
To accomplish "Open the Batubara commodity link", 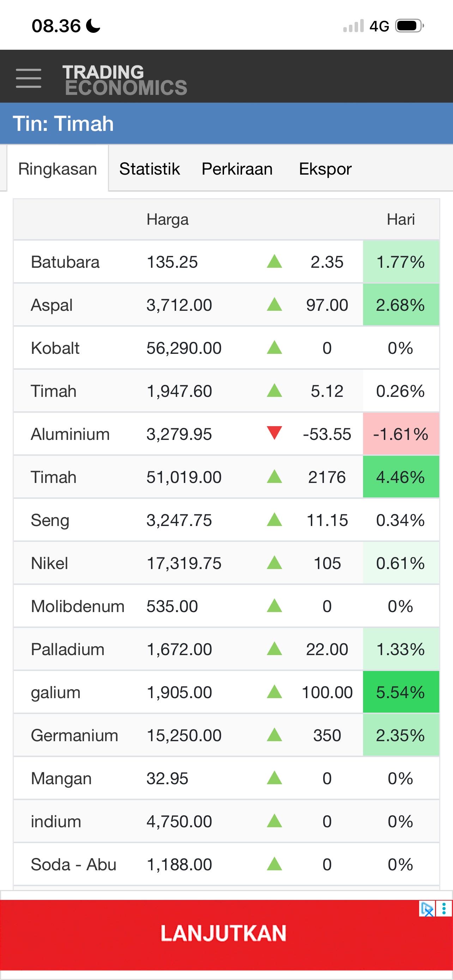I will 65,262.
